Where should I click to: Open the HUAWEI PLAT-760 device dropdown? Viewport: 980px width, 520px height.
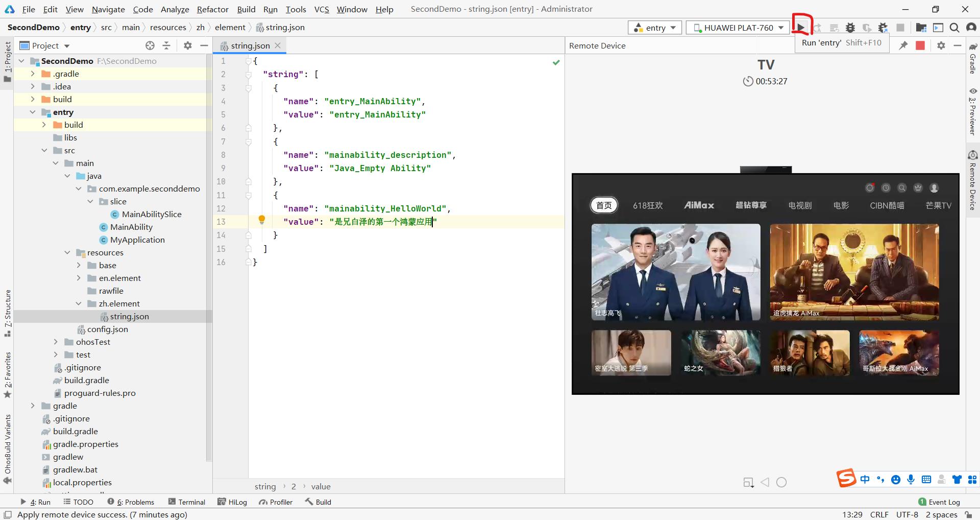tap(739, 28)
